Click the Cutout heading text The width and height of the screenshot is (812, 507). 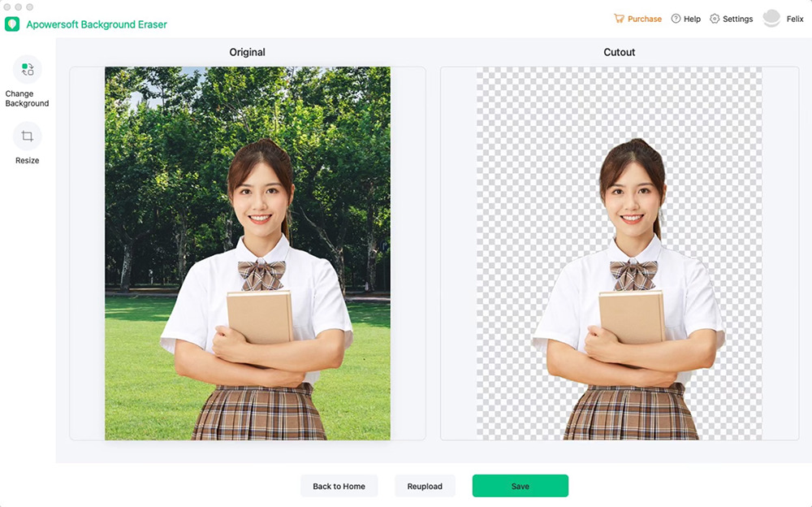click(620, 52)
